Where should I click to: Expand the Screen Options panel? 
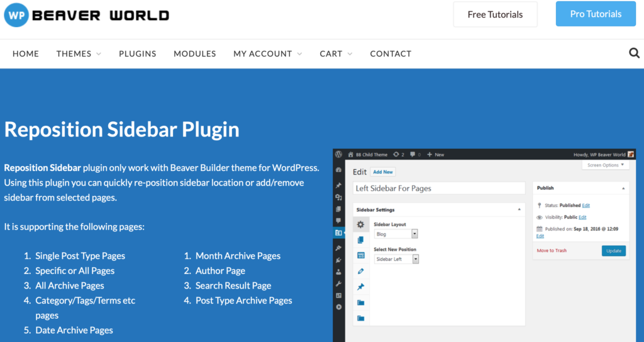[606, 165]
